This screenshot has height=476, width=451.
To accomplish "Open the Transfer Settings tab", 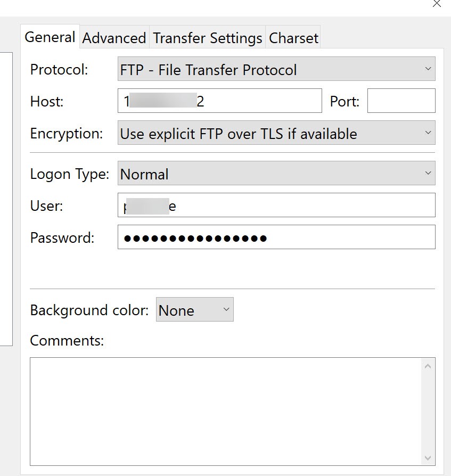I will [208, 38].
